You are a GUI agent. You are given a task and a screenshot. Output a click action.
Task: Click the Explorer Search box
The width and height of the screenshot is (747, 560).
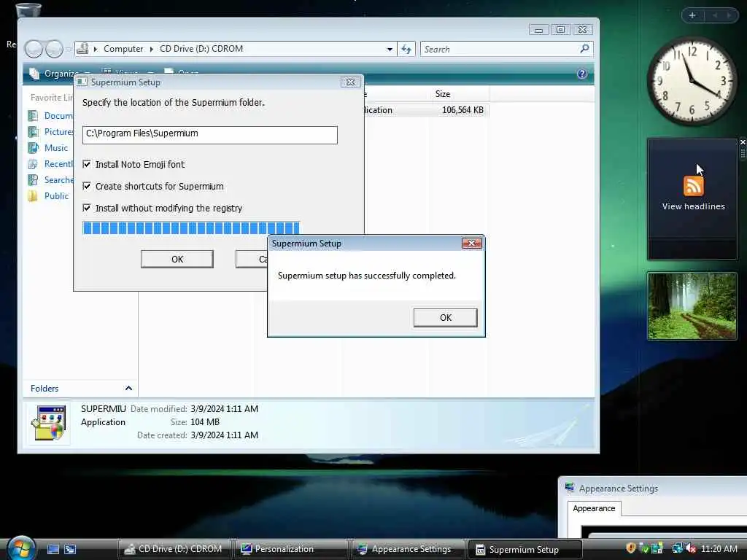coord(499,49)
